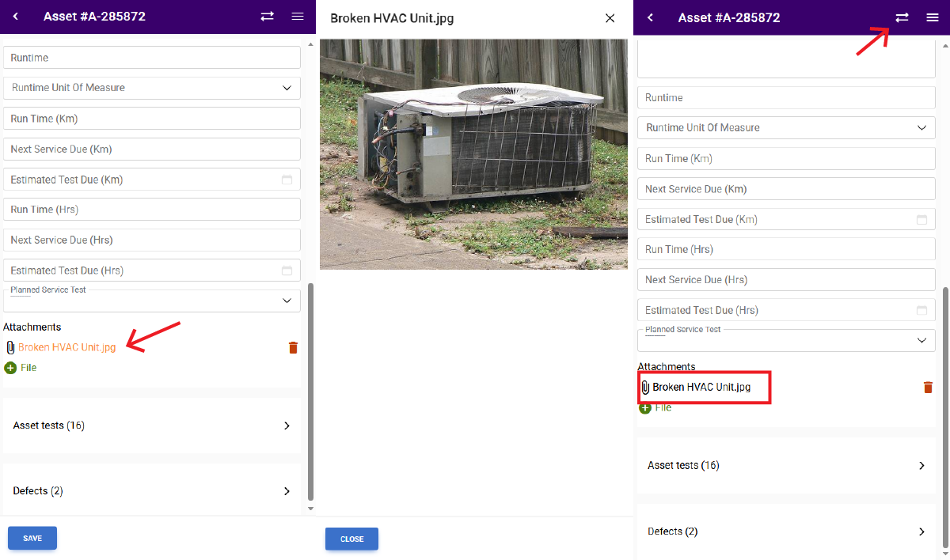Open Planned Service Test dropdown in right panel
The height and width of the screenshot is (560, 950).
coord(787,340)
